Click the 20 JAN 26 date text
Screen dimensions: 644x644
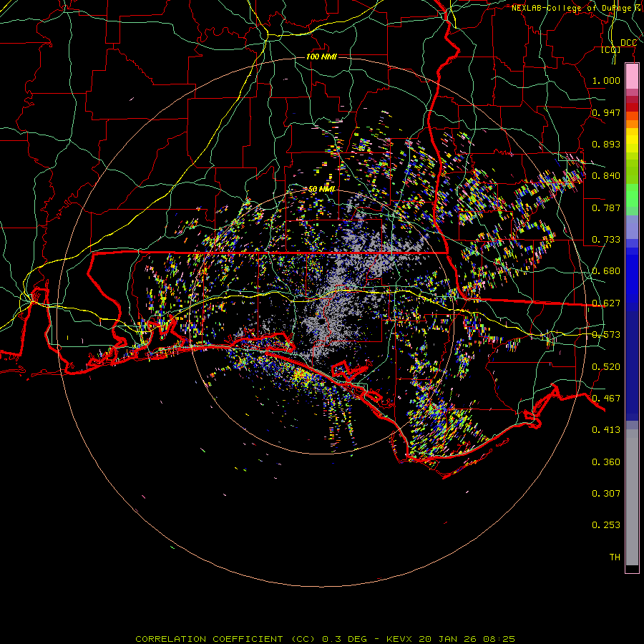447,639
